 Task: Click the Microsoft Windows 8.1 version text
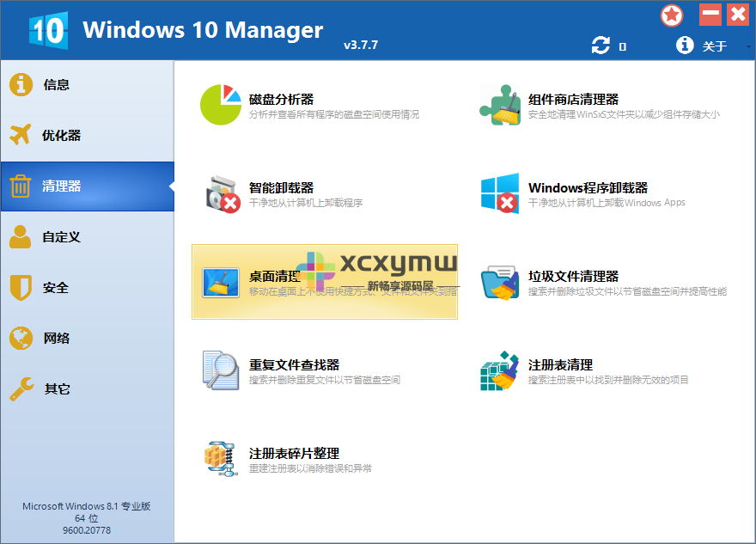(86, 505)
